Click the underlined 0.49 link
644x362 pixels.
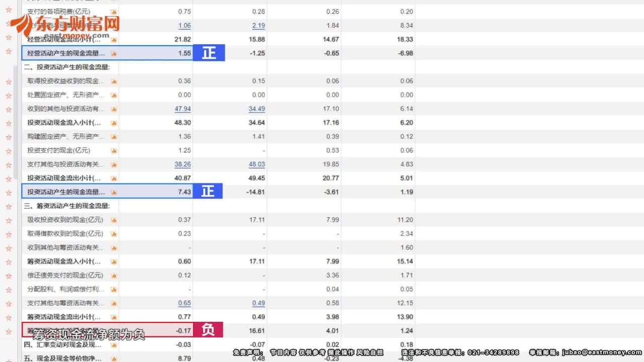(x=259, y=303)
